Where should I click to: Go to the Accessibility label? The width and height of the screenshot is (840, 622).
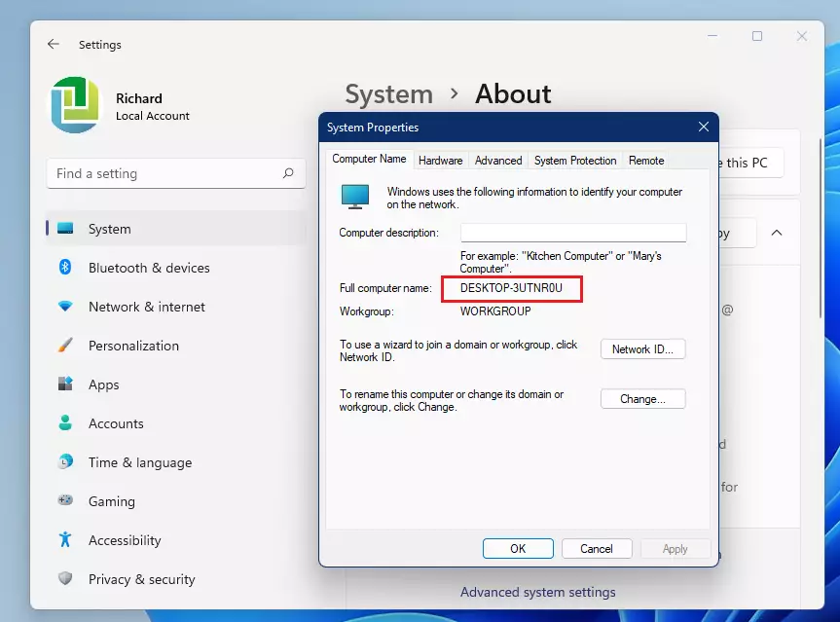tap(125, 540)
